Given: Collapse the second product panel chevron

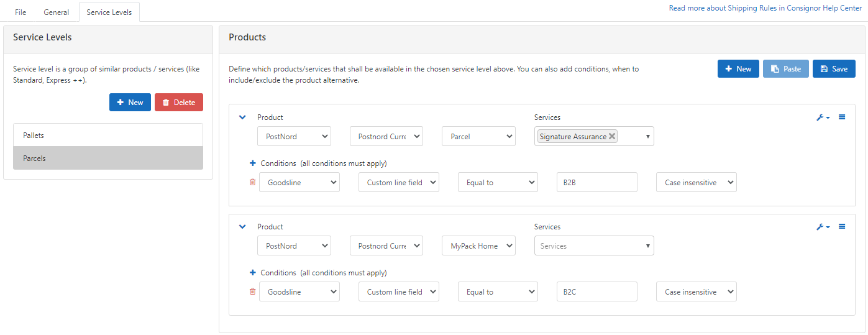Looking at the screenshot, I should [242, 227].
